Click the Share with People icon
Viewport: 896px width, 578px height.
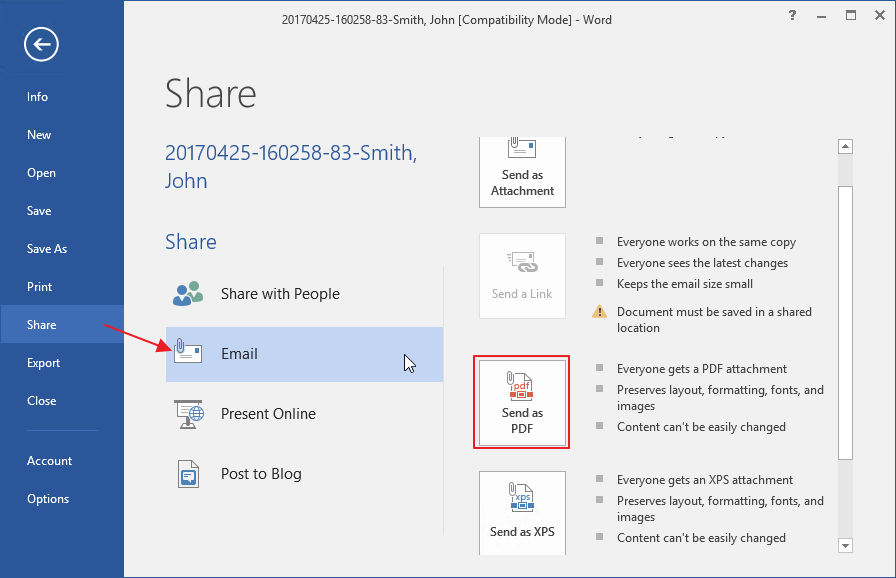(188, 294)
